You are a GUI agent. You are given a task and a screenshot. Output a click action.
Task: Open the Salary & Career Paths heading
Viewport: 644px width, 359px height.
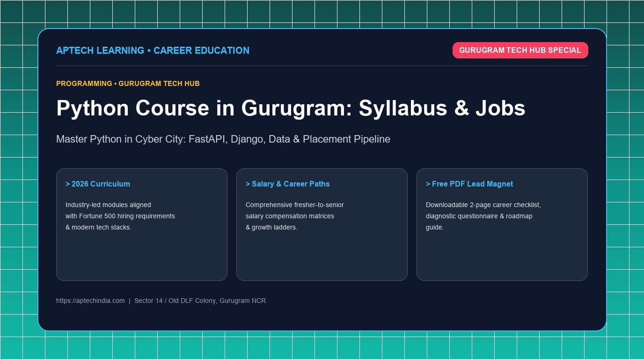pyautogui.click(x=287, y=184)
